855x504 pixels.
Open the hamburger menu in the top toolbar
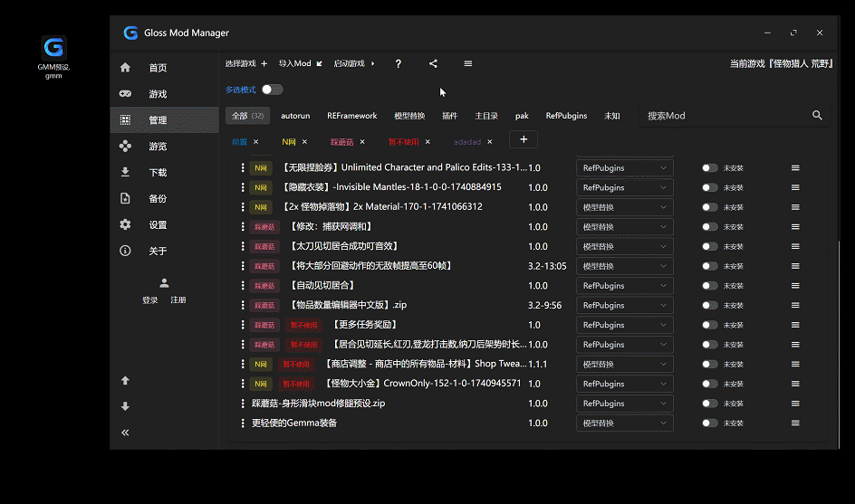[x=468, y=63]
